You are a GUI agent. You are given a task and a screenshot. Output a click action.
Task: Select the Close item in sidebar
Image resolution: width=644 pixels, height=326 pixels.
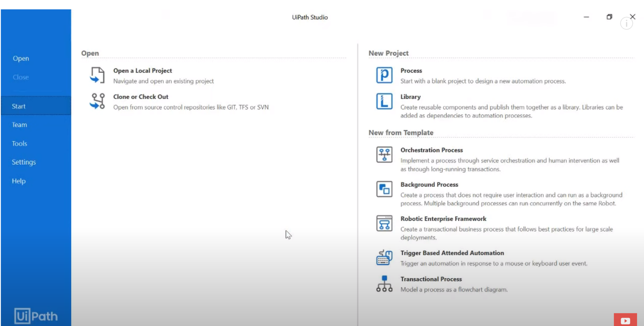click(21, 77)
